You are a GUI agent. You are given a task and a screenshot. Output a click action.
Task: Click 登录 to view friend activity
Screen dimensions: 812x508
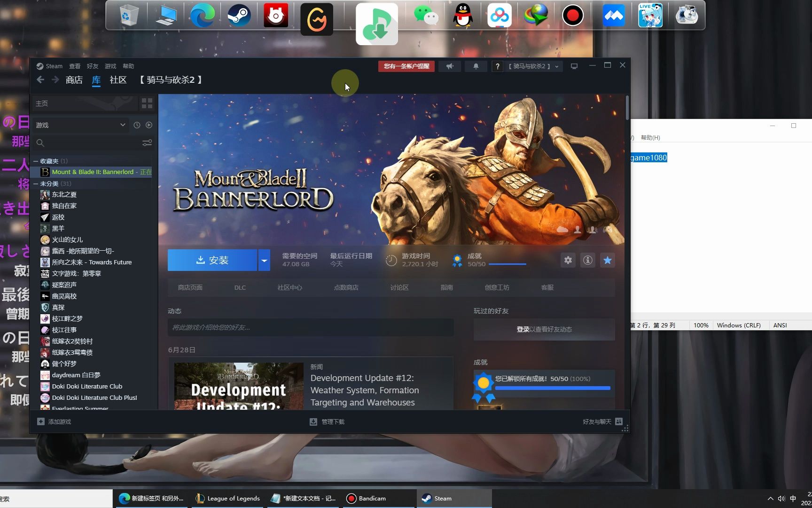click(x=523, y=329)
